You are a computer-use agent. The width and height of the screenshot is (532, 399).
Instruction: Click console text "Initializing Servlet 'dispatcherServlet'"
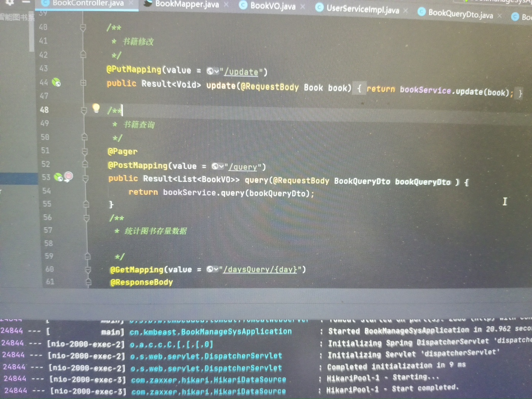tap(414, 354)
